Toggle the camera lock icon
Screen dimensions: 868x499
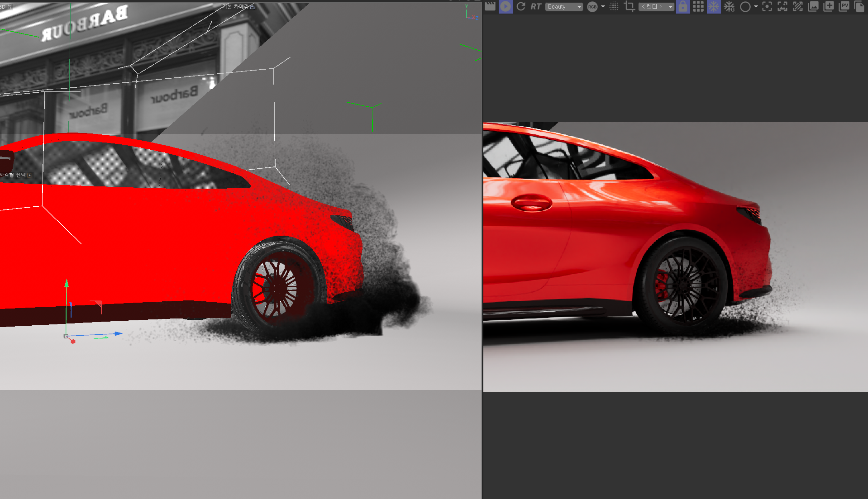point(683,6)
